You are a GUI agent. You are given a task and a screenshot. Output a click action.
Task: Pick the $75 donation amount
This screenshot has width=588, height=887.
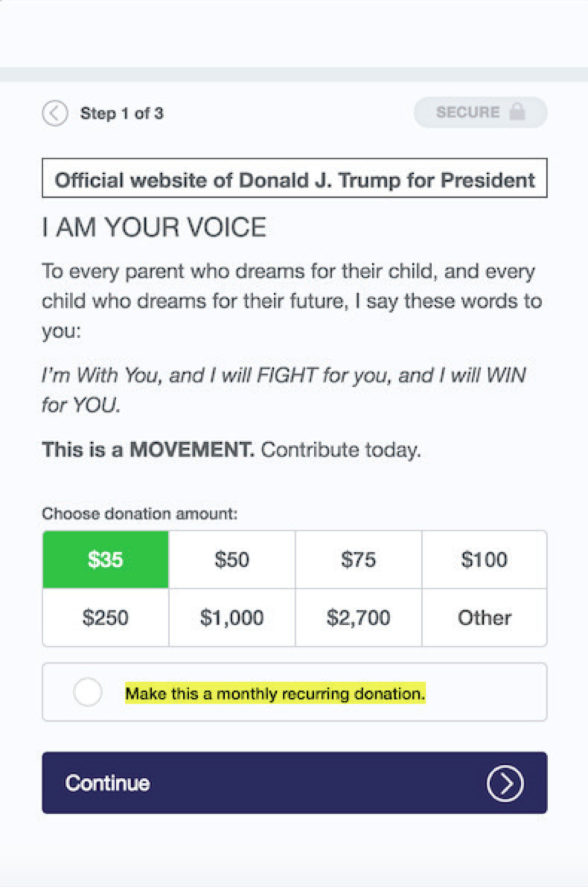[x=358, y=560]
